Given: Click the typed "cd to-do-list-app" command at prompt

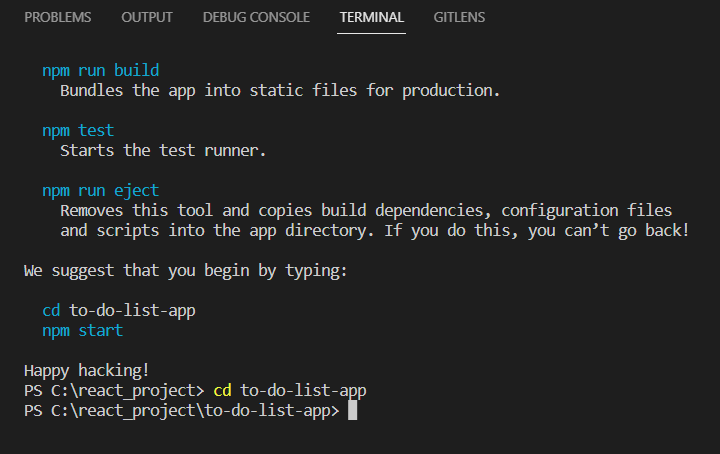Looking at the screenshot, I should click(297, 390).
